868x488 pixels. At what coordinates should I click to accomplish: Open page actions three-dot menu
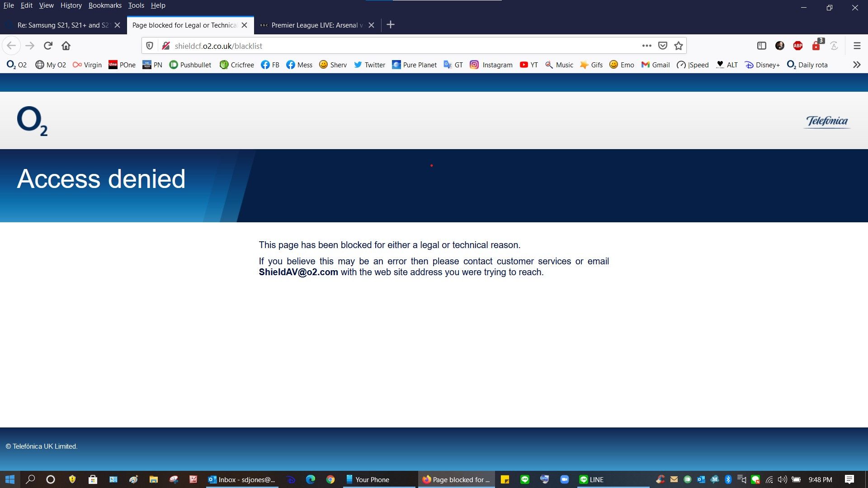646,46
